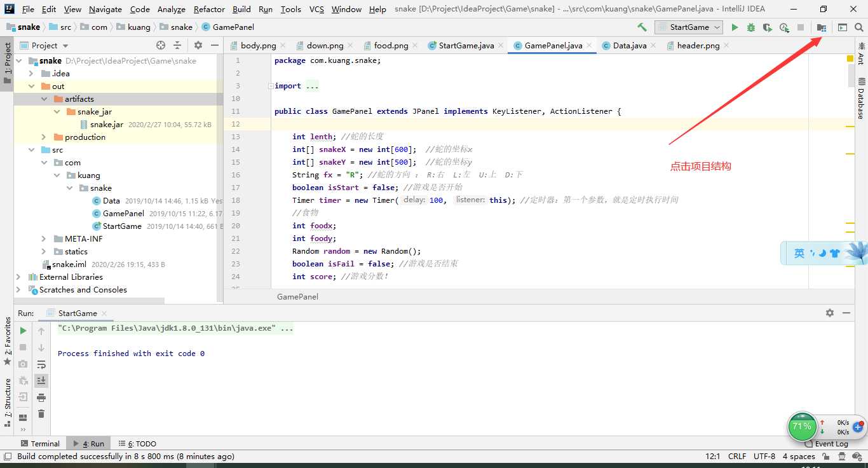Hide the Project tool window
This screenshot has height=468, width=868.
tap(215, 45)
